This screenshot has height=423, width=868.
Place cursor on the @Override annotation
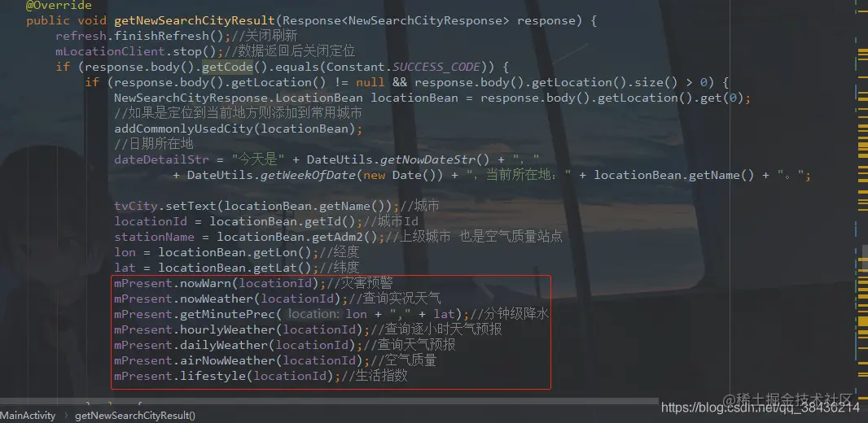click(x=59, y=6)
